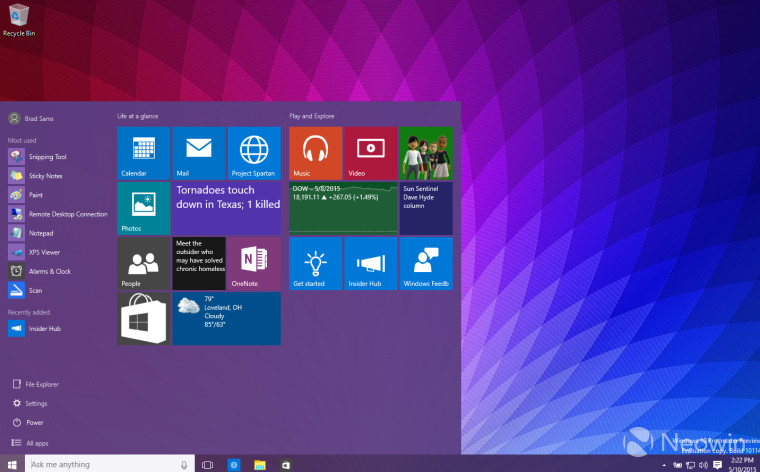This screenshot has width=760, height=472.
Task: Open the Calendar tile
Action: (144, 153)
